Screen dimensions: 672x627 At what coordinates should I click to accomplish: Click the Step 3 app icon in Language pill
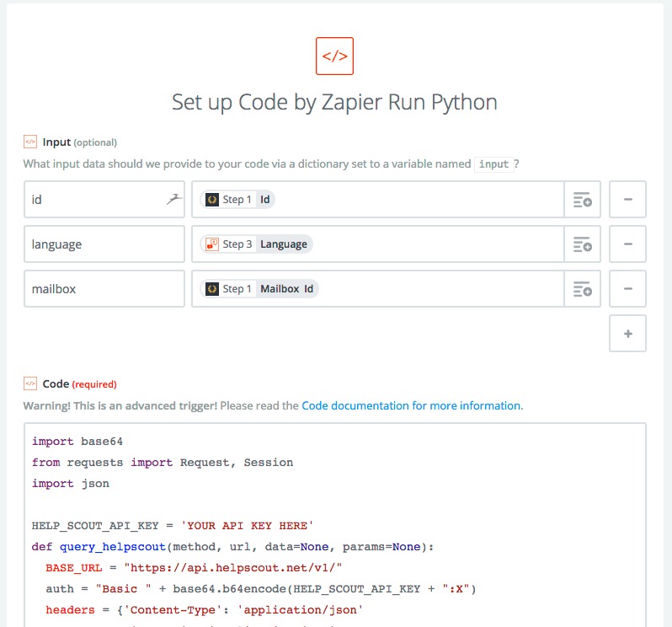[211, 244]
